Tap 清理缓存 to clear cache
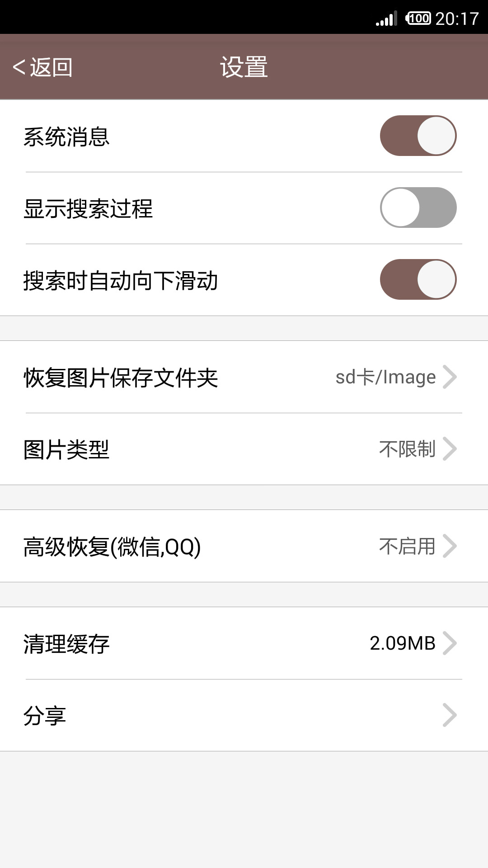 coord(66,644)
